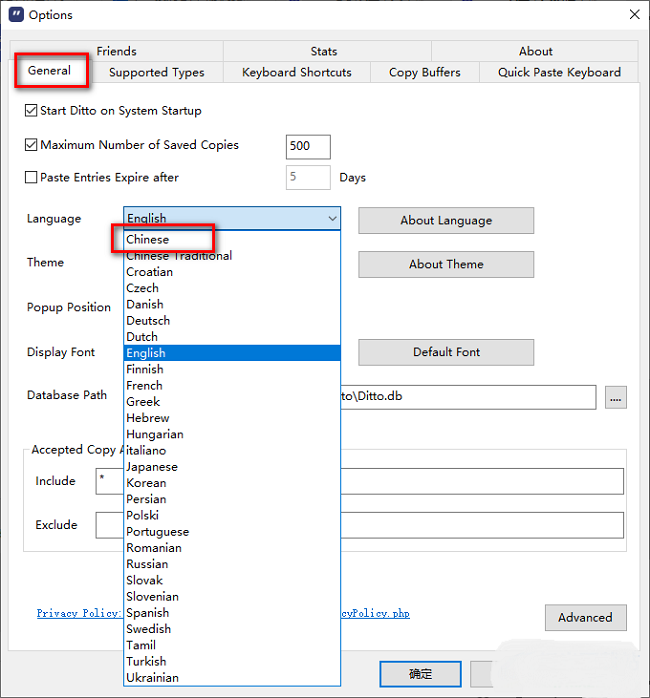The image size is (650, 698).
Task: Select Finnish language option
Action: (x=232, y=369)
